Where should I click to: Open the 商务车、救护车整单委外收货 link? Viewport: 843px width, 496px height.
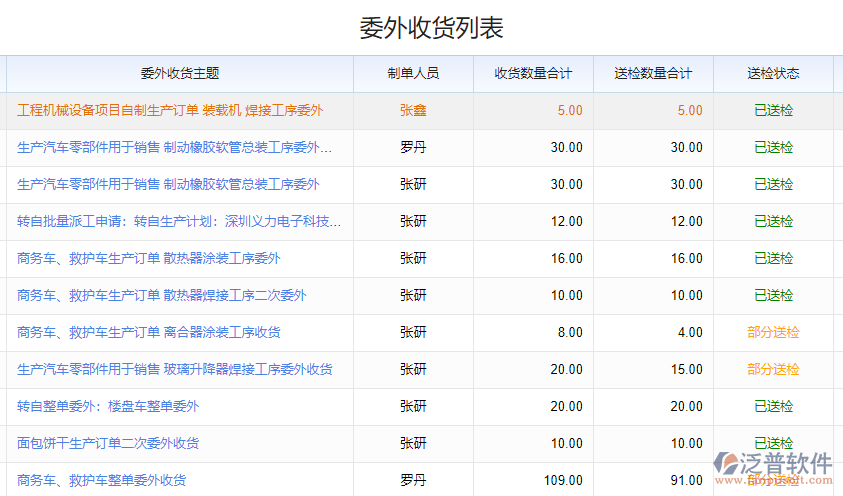[102, 480]
